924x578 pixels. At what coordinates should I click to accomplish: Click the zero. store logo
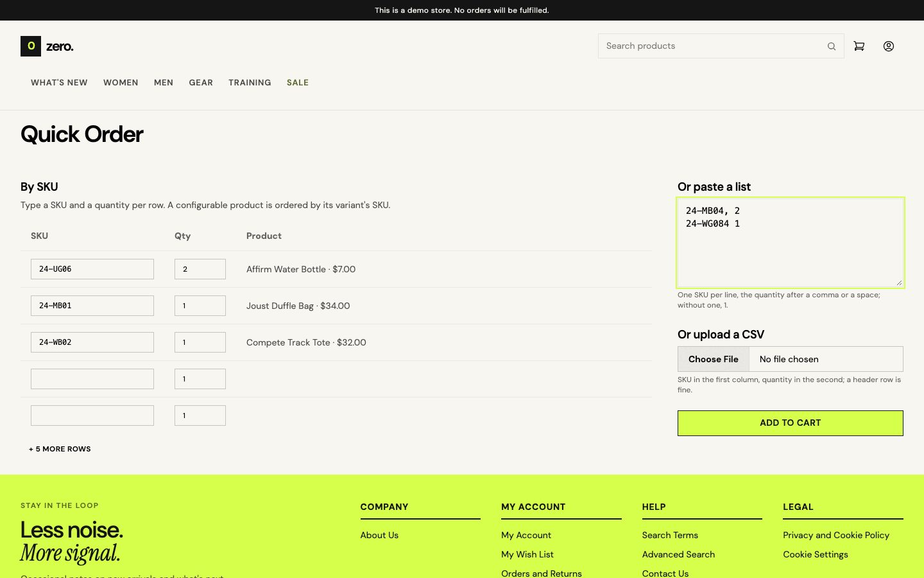[x=47, y=46]
